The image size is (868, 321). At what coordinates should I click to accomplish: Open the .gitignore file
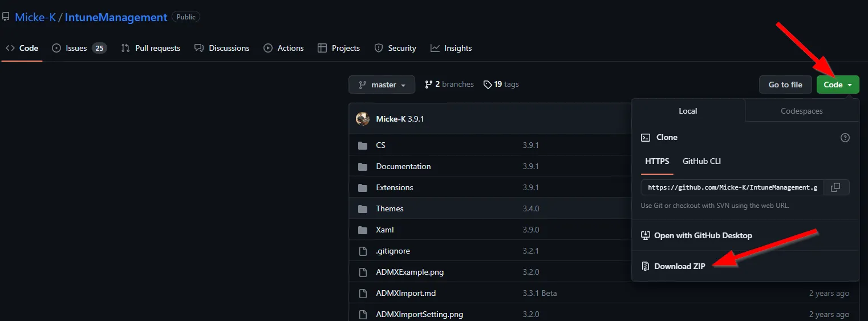(x=393, y=251)
